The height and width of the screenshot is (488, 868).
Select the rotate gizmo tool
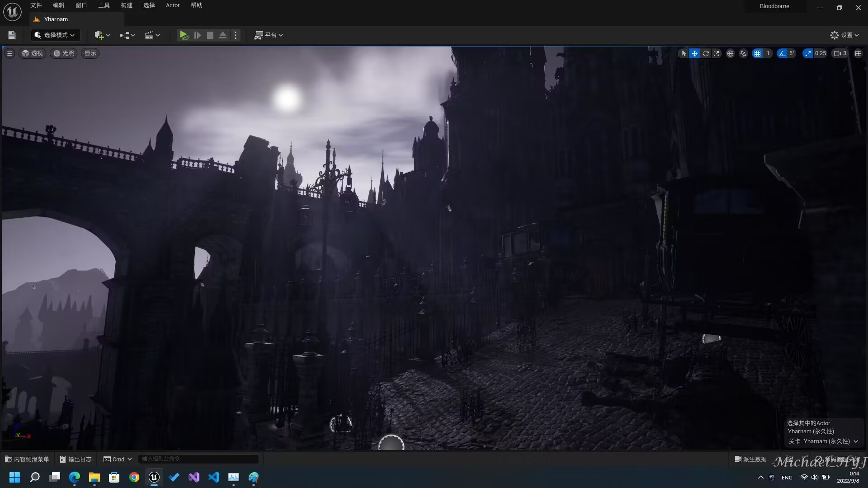tap(705, 53)
